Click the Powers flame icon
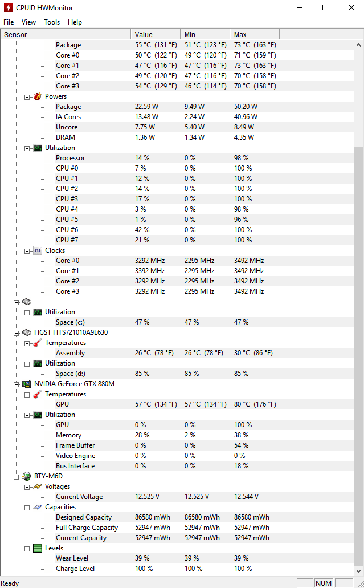The image size is (364, 588). tap(37, 96)
